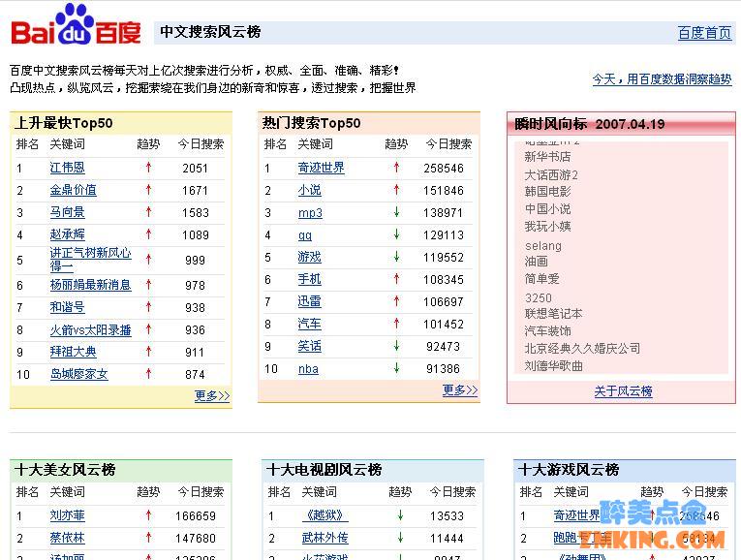Open 武林外传 in the TV drama ranking
741x560 pixels.
(324, 538)
